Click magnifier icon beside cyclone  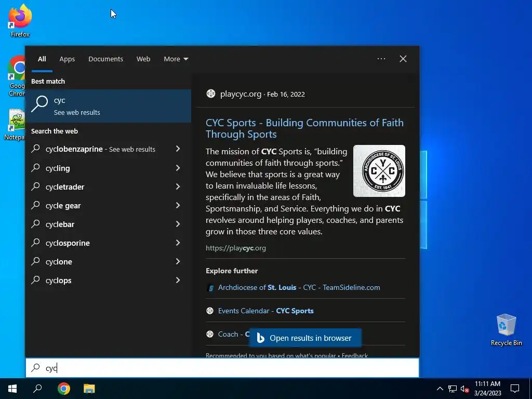[x=36, y=261]
